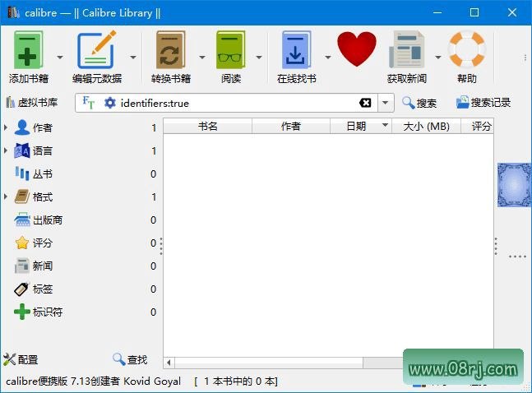Click the online book search download icon

[x=296, y=49]
